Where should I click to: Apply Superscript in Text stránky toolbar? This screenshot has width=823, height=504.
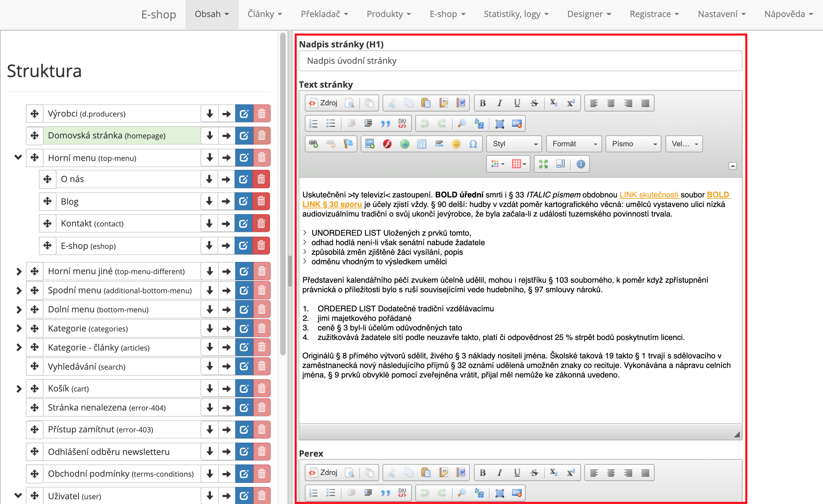pos(571,103)
